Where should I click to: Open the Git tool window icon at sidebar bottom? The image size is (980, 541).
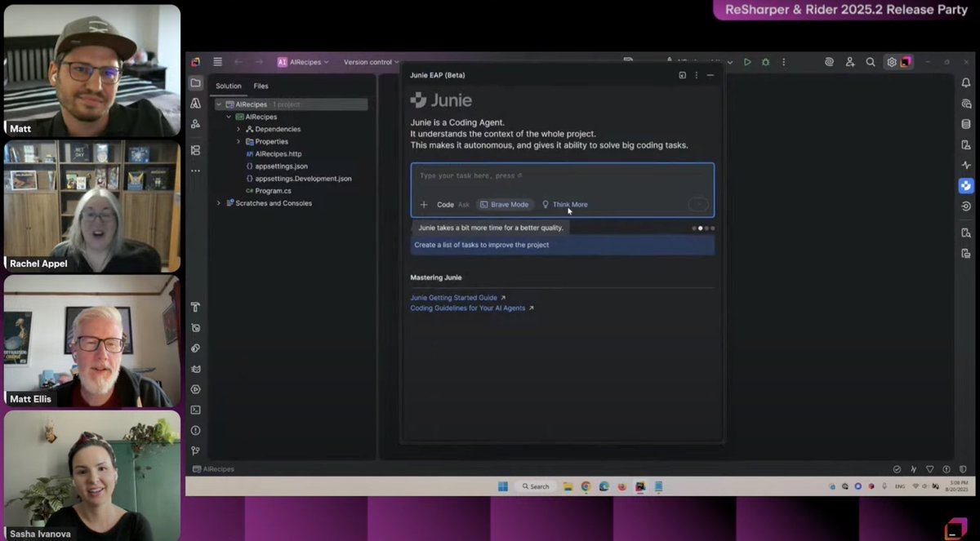[x=195, y=450]
